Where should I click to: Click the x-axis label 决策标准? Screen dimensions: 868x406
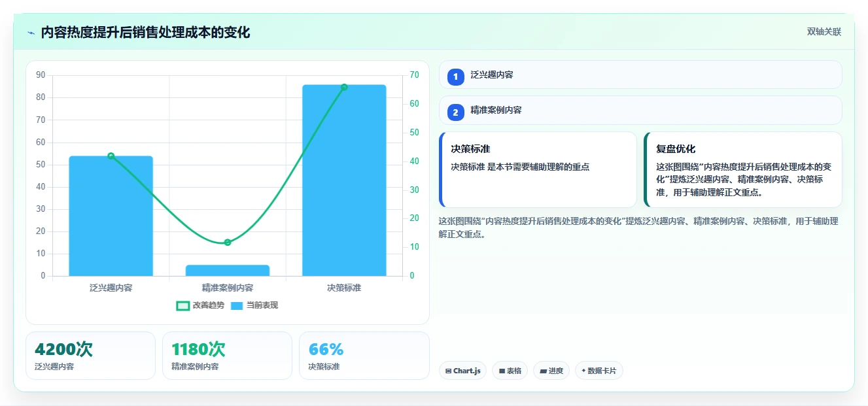tap(344, 288)
